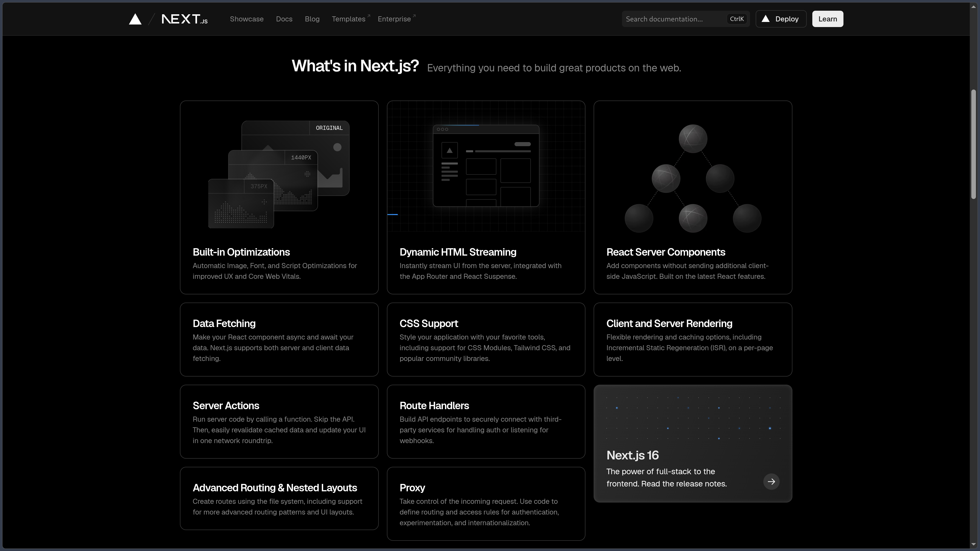Click the scrollbar up arrow

tap(974, 6)
